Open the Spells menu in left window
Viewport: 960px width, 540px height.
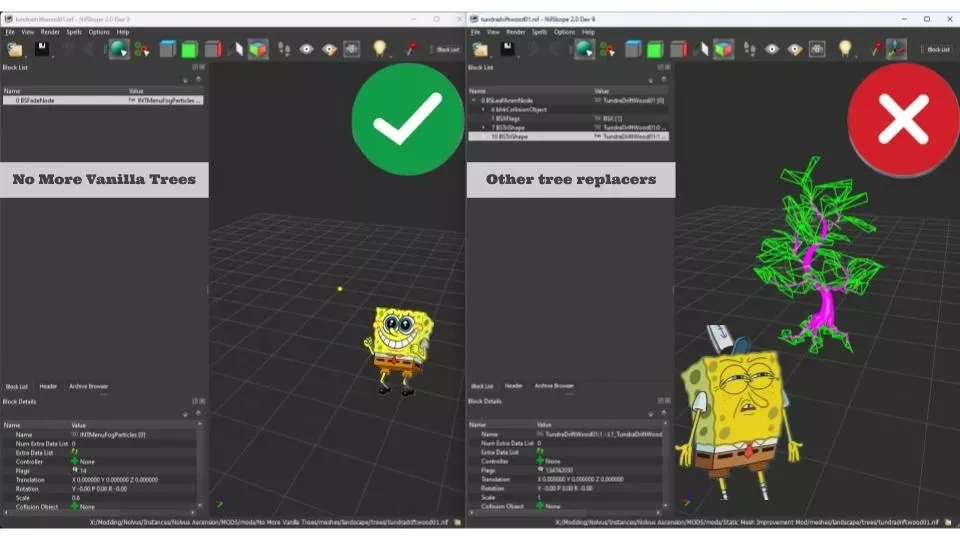(74, 32)
